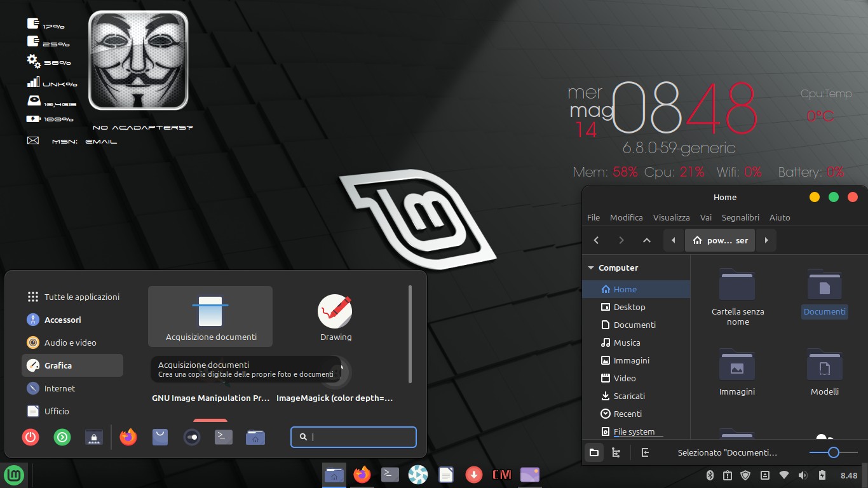Open Bluetooth tray icon
Image resolution: width=868 pixels, height=488 pixels.
(x=710, y=475)
